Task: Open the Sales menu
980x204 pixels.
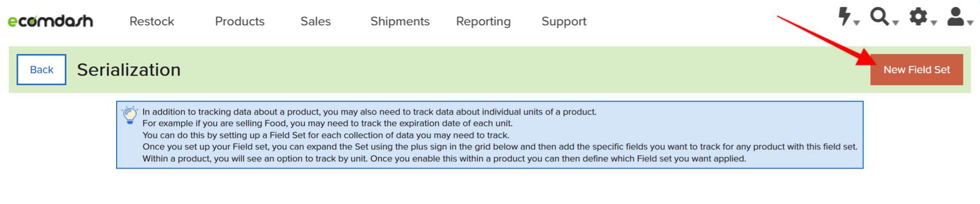Action: coord(315,21)
